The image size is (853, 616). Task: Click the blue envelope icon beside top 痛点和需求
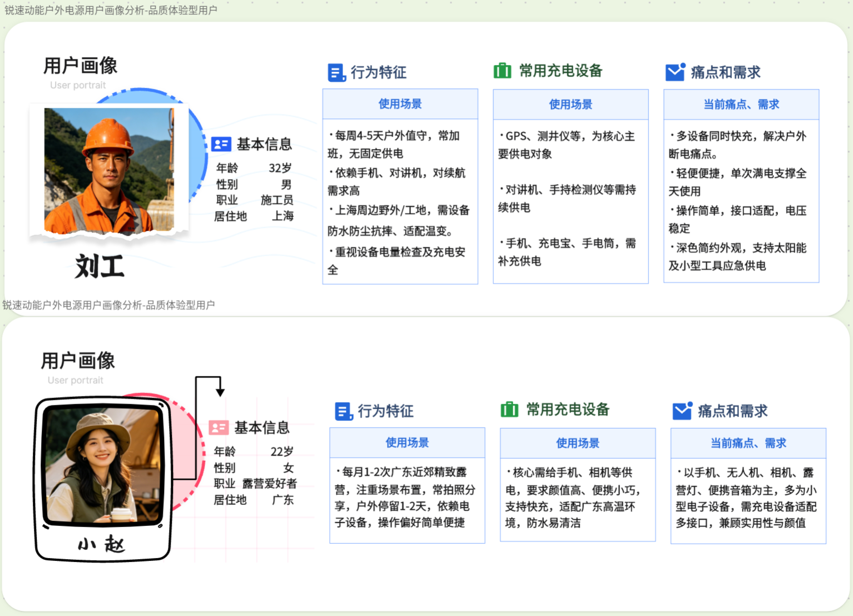[x=675, y=72]
